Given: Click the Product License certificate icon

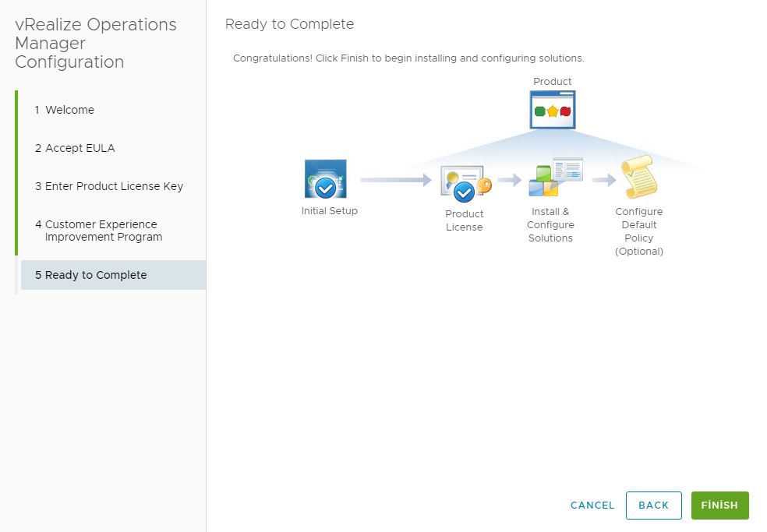Looking at the screenshot, I should (x=465, y=183).
